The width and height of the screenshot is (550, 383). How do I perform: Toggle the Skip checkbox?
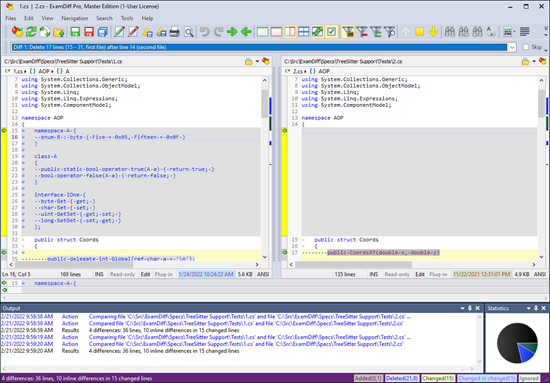525,47
